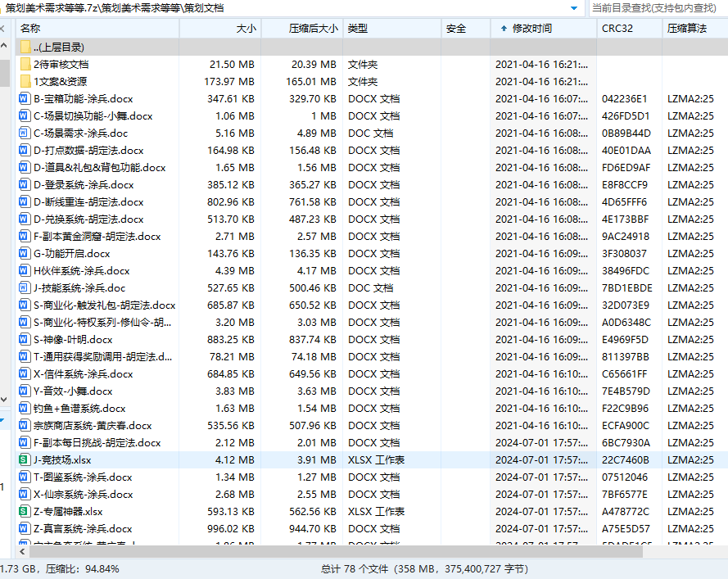Toggle sort arrow on 修改时间 column
The image size is (728, 579).
[503, 29]
